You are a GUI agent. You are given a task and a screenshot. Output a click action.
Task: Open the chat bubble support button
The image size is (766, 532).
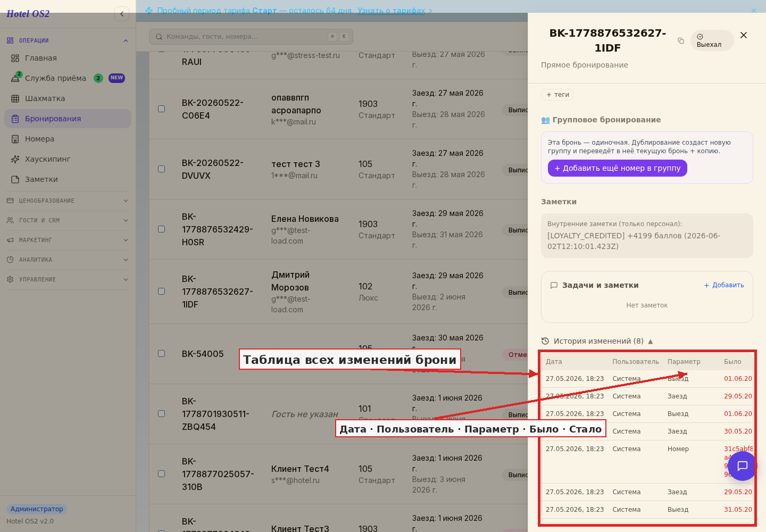[742, 466]
